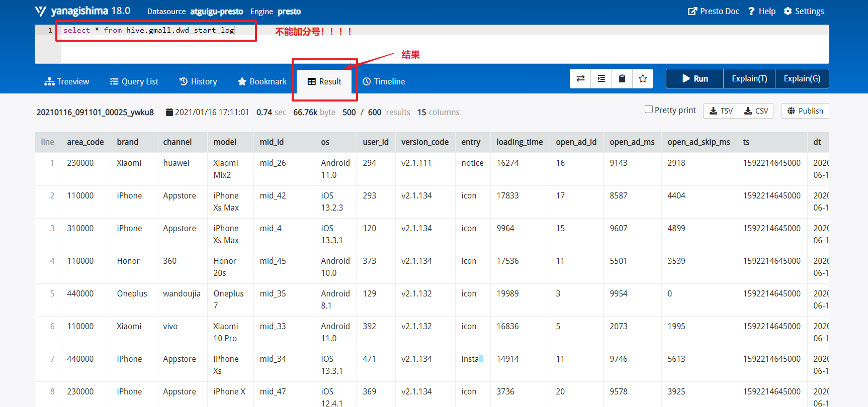Click the area_code column header
The image size is (868, 407).
(x=85, y=142)
